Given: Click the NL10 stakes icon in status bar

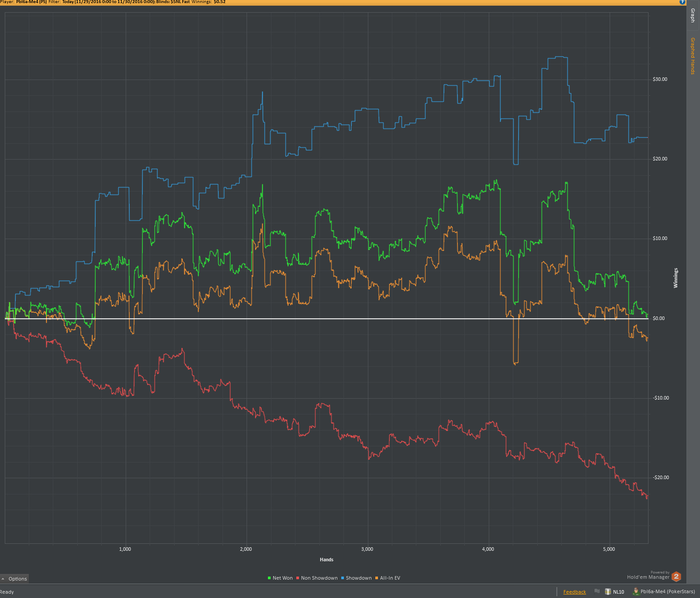Looking at the screenshot, I should click(608, 591).
